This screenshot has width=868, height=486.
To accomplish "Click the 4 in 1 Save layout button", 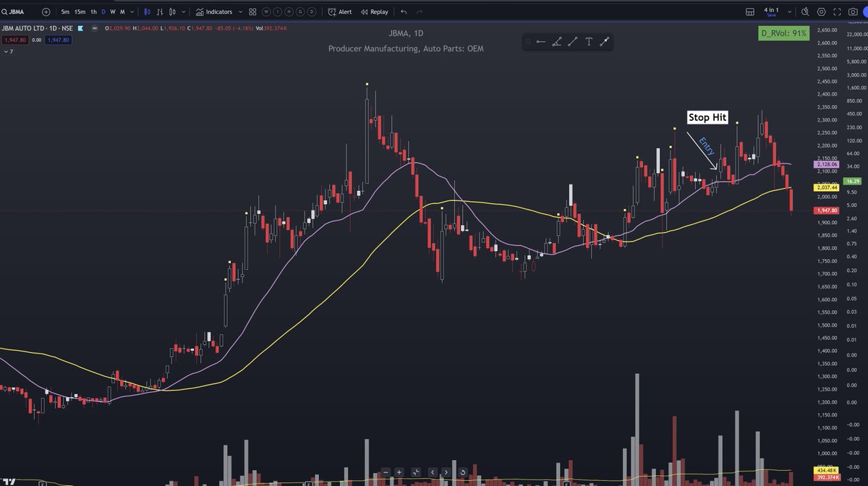I will tap(770, 12).
